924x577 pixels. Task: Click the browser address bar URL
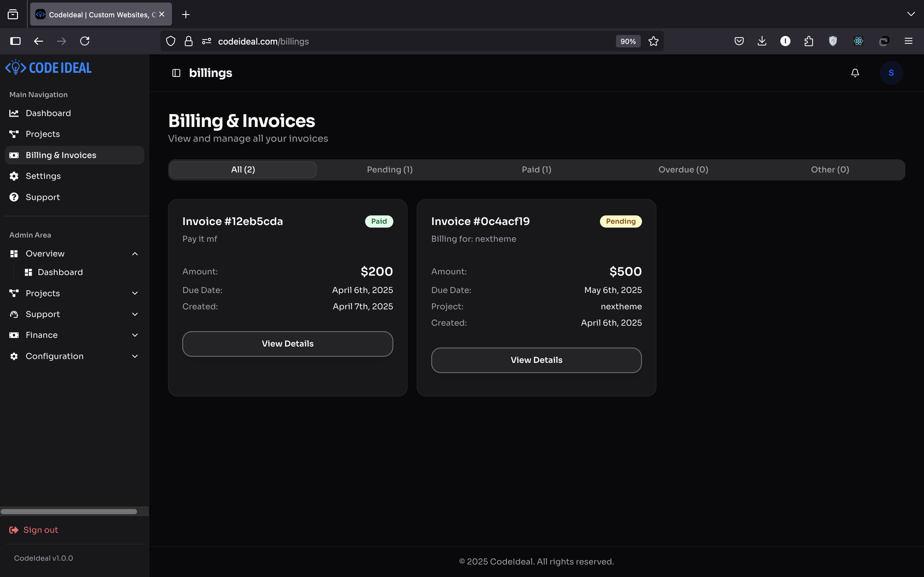tap(263, 41)
